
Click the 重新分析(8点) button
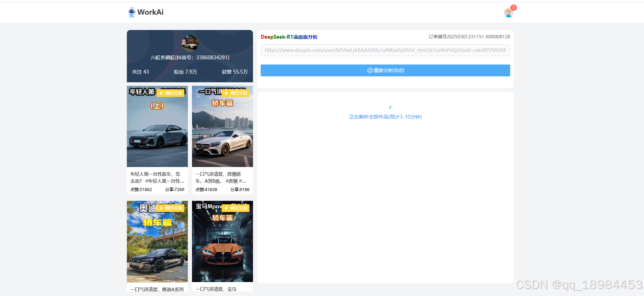click(x=385, y=70)
